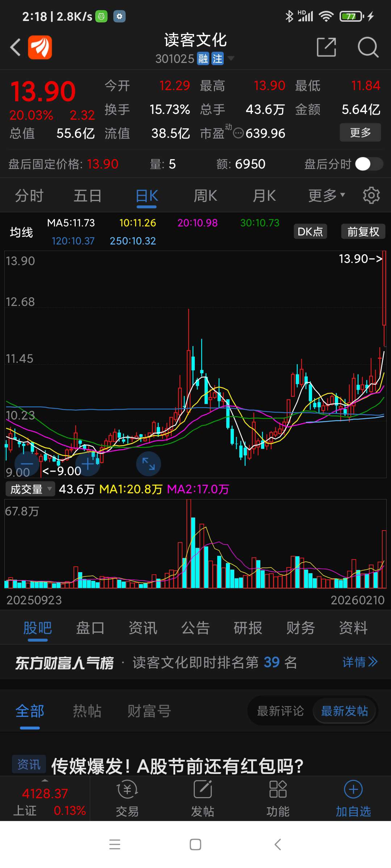391x868 pixels.
Task: Tap the 融 margin-trading badge
Action: 203,59
